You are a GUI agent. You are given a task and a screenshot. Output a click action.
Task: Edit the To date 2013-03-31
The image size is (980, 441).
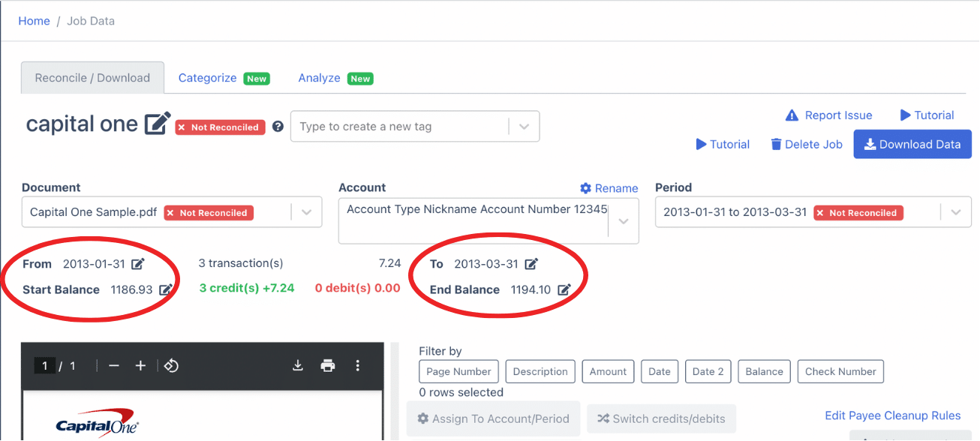tap(531, 264)
